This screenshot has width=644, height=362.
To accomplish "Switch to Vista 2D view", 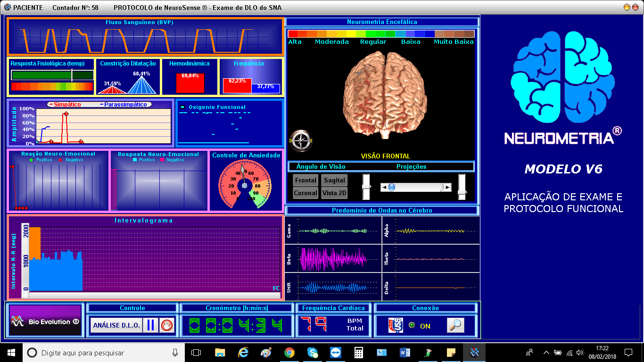I will (x=334, y=193).
